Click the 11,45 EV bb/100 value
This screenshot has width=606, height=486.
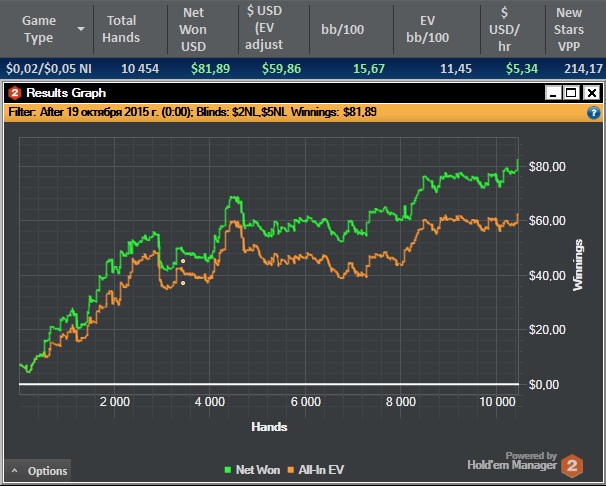456,69
